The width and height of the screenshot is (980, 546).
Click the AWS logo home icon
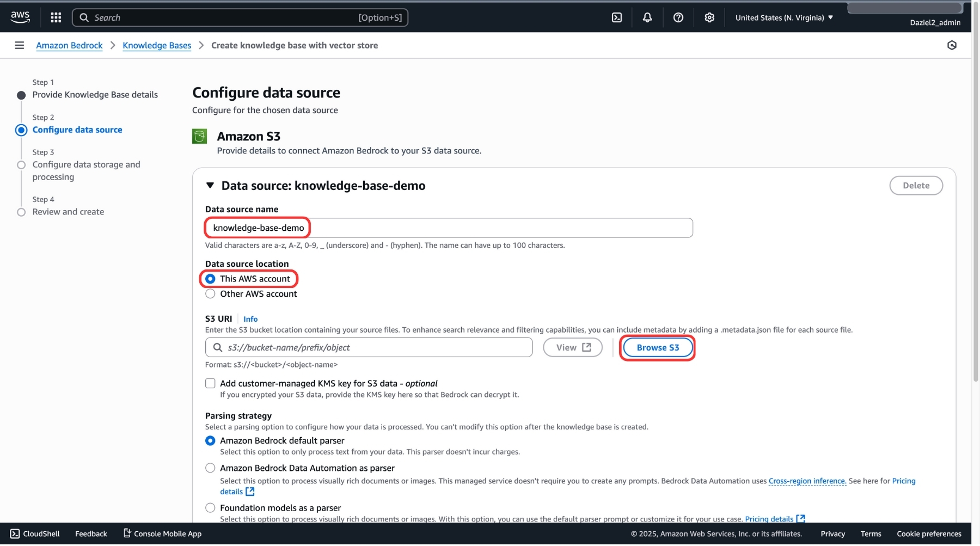tap(20, 17)
